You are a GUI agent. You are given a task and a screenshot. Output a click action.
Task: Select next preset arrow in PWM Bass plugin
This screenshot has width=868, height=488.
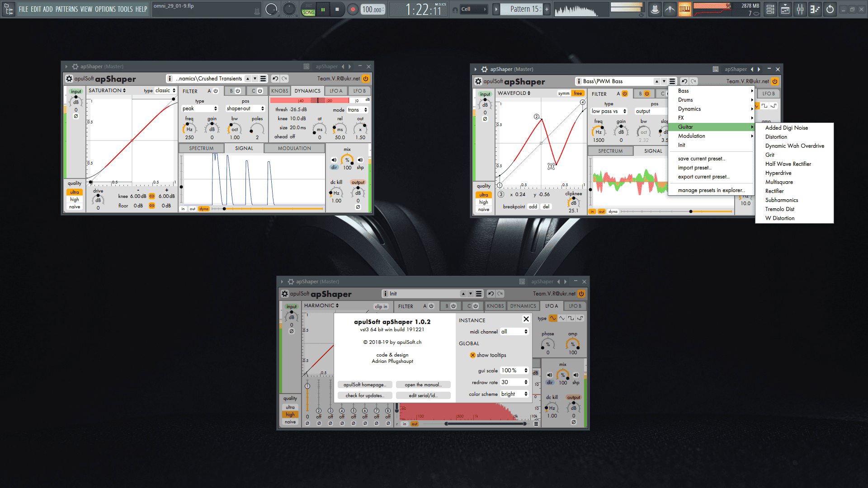(664, 81)
